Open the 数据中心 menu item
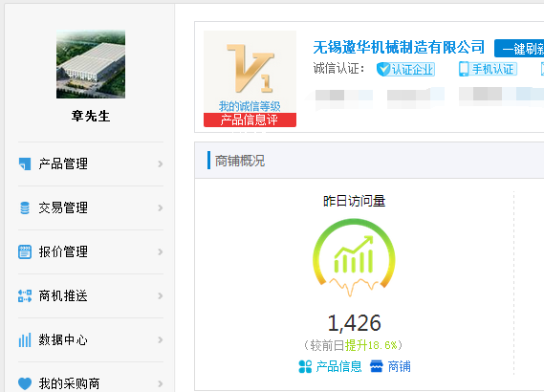The image size is (544, 392). [91, 340]
